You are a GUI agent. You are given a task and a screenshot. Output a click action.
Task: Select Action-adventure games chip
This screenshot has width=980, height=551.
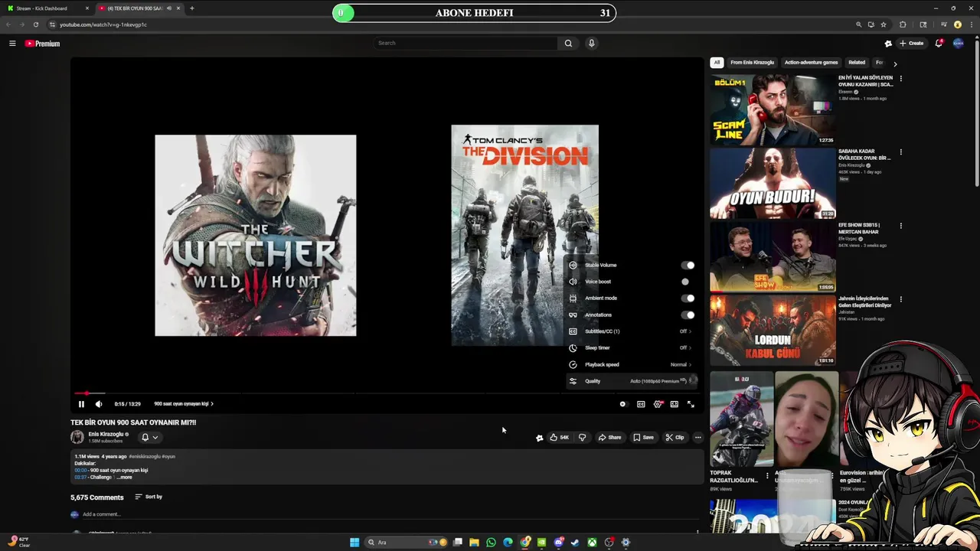pyautogui.click(x=811, y=63)
